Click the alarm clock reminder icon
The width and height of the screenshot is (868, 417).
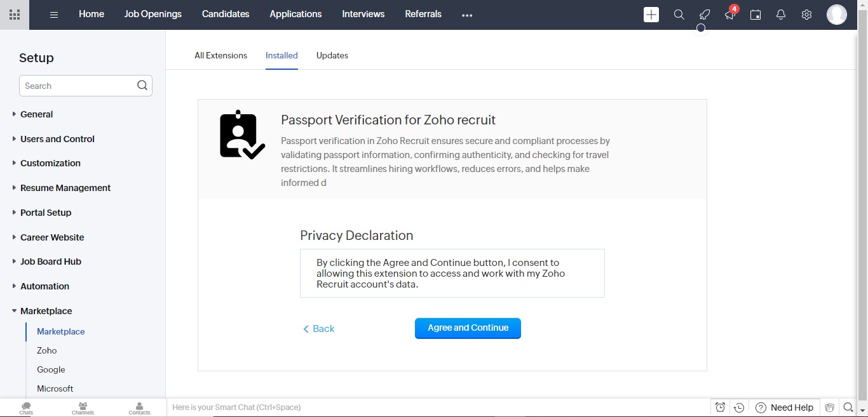pyautogui.click(x=721, y=407)
